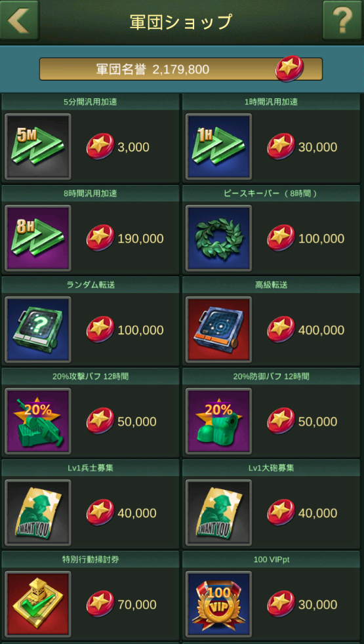Buy 5-minute speedup for 3,000 honor

click(x=118, y=147)
